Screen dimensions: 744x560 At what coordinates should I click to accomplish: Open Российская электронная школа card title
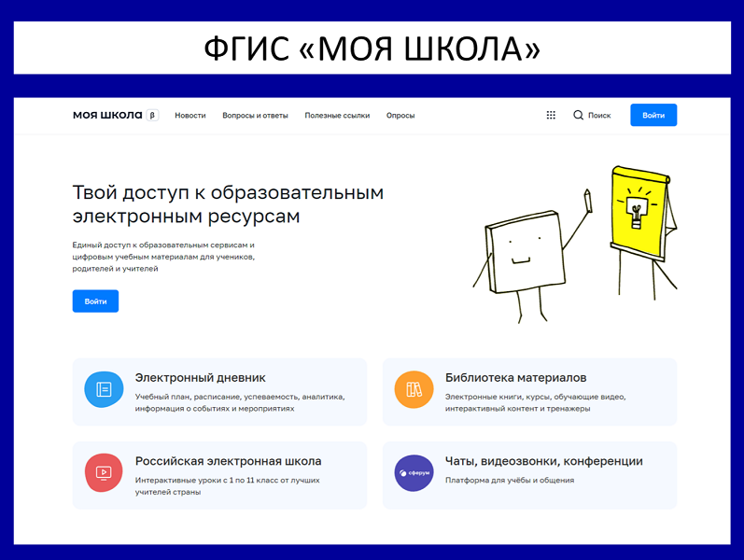tap(228, 461)
